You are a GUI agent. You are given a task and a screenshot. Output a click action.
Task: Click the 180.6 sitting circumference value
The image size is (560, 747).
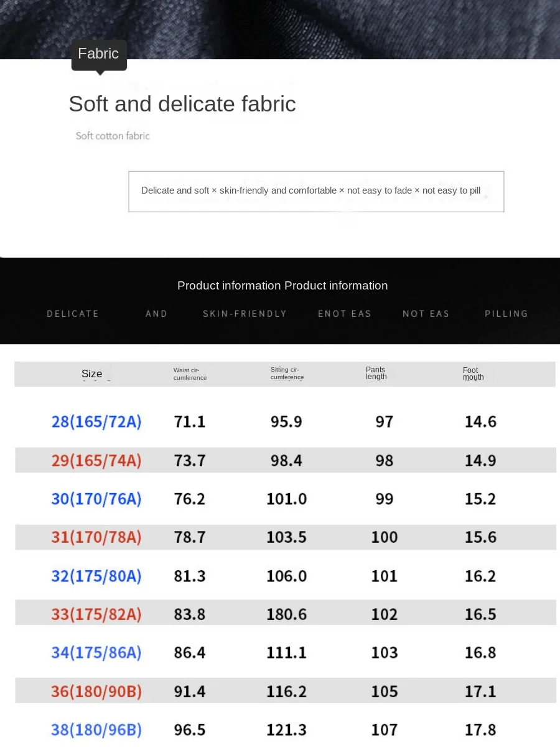click(x=286, y=614)
